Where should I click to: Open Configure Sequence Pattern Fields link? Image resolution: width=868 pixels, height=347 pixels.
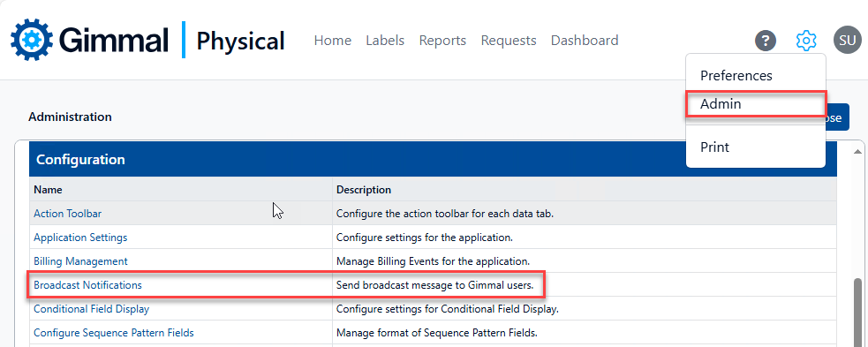(x=114, y=333)
